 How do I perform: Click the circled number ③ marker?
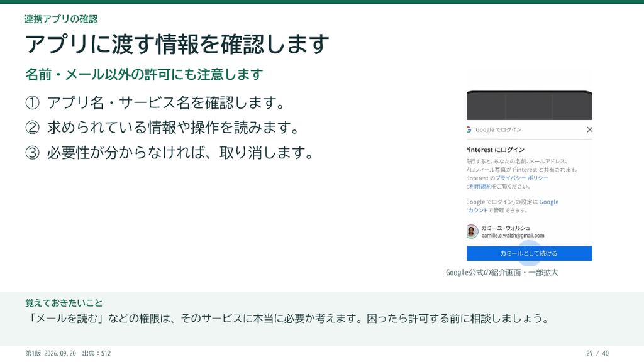[x=33, y=153]
